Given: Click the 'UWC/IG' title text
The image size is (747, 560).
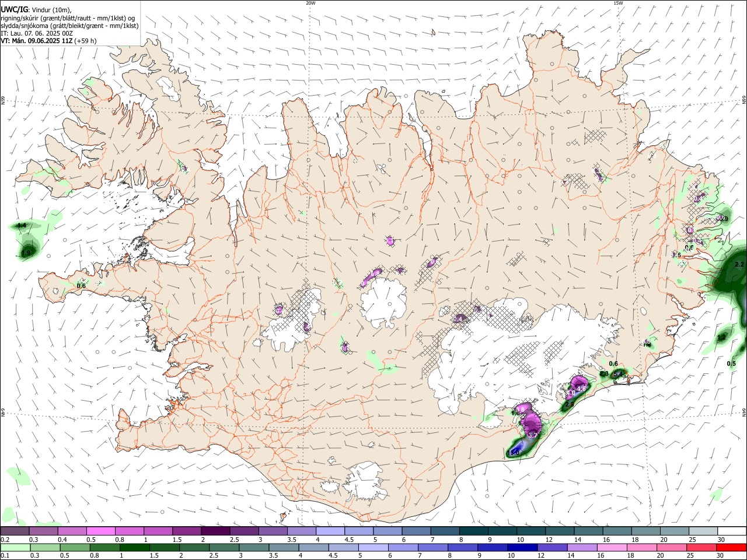Looking at the screenshot, I should [13, 10].
